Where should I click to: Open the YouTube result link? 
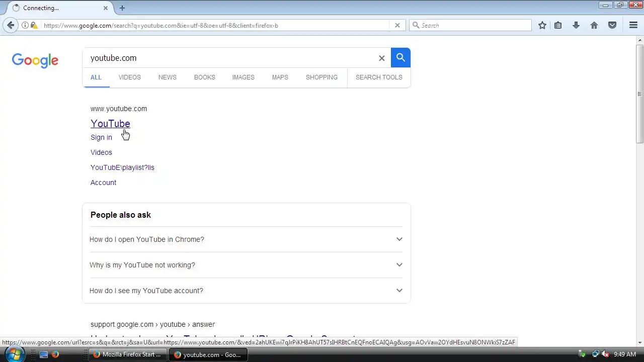pyautogui.click(x=110, y=124)
